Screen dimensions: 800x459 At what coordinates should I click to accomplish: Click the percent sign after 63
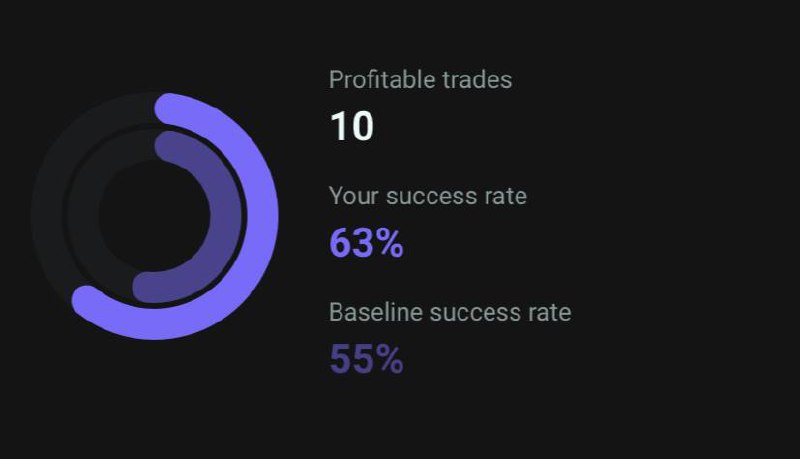coord(390,243)
